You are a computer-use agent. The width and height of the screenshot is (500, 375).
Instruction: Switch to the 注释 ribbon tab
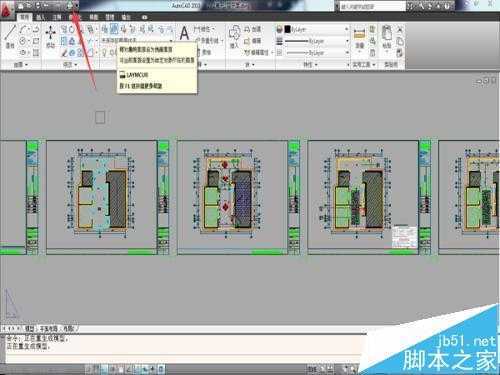[57, 17]
